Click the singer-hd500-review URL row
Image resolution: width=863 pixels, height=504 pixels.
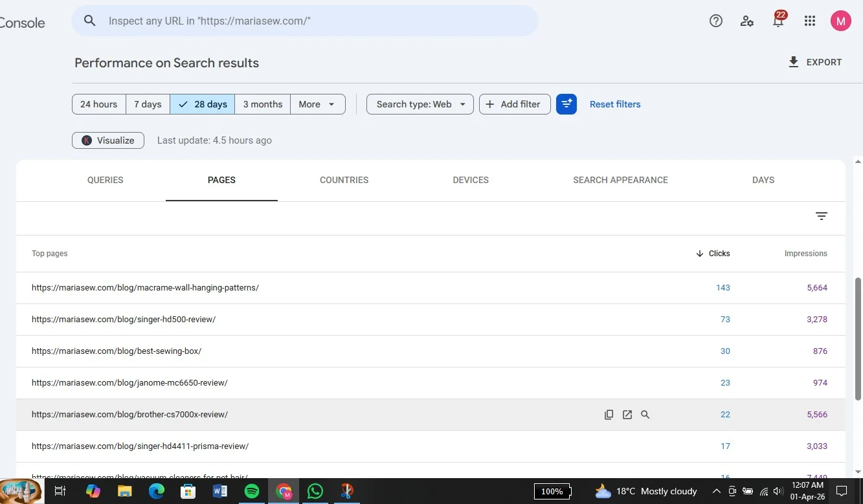[x=431, y=320]
